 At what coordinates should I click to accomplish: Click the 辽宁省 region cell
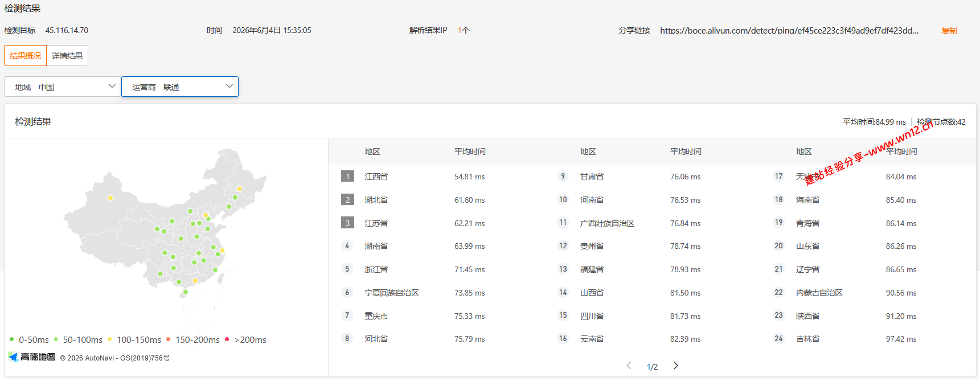tap(808, 270)
